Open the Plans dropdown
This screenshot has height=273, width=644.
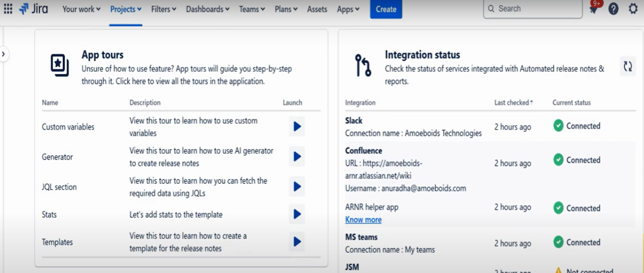pyautogui.click(x=286, y=9)
